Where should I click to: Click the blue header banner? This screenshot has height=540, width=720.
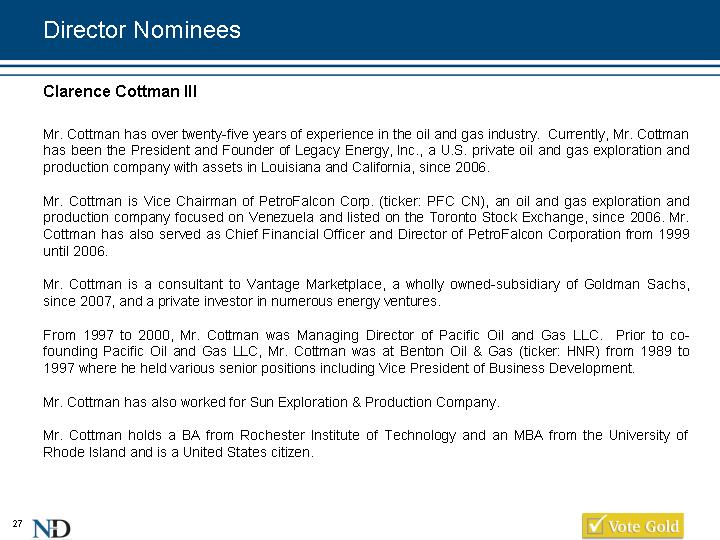[x=360, y=30]
